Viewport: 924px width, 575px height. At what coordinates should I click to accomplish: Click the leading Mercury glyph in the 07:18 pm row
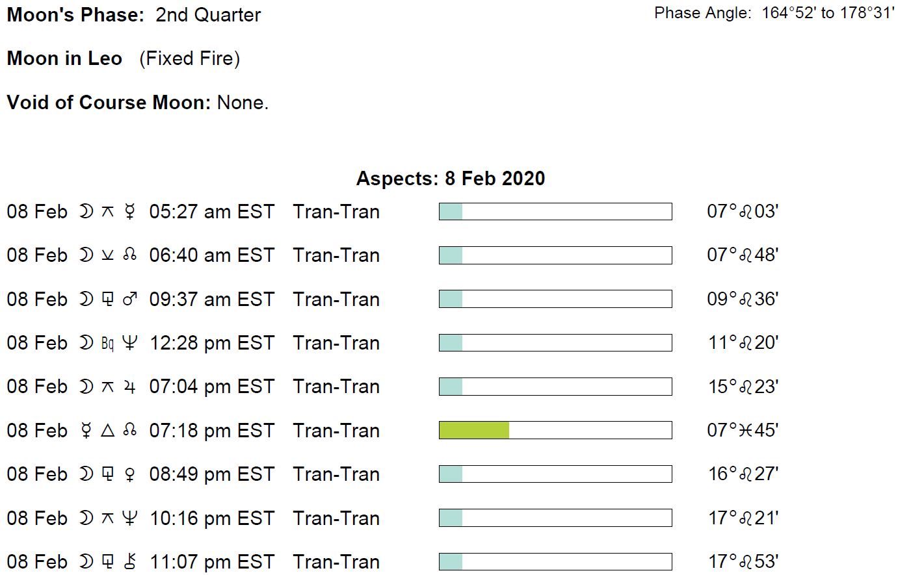coord(86,430)
